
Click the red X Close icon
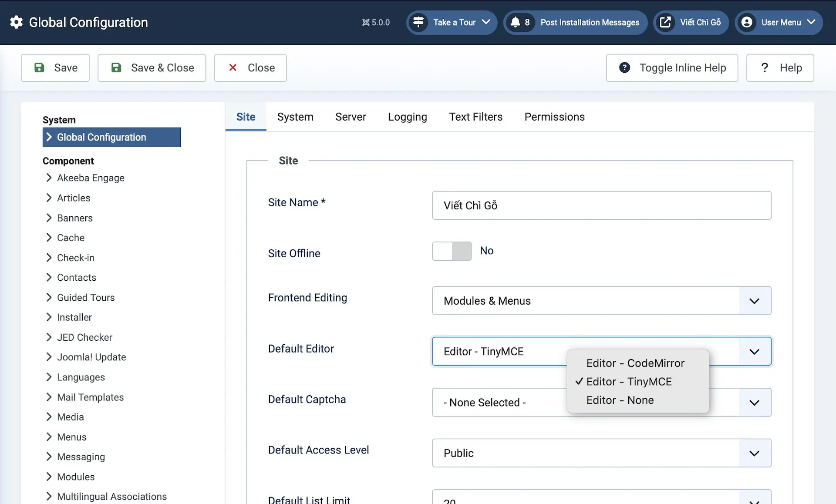click(233, 67)
